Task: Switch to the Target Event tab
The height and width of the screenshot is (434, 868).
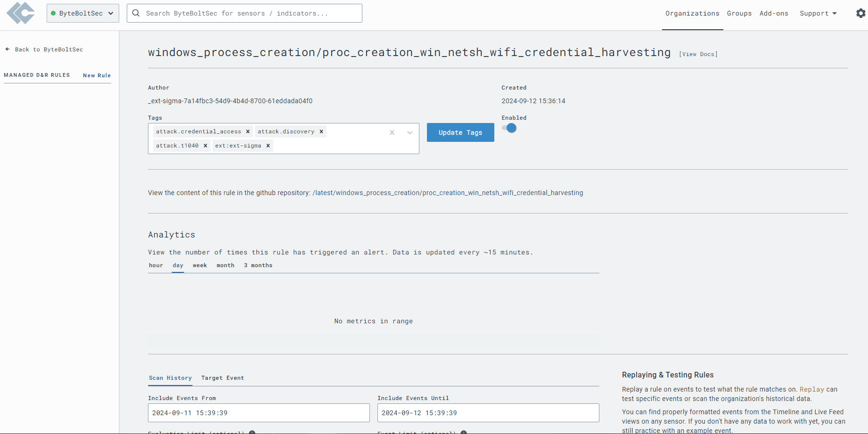Action: [222, 378]
